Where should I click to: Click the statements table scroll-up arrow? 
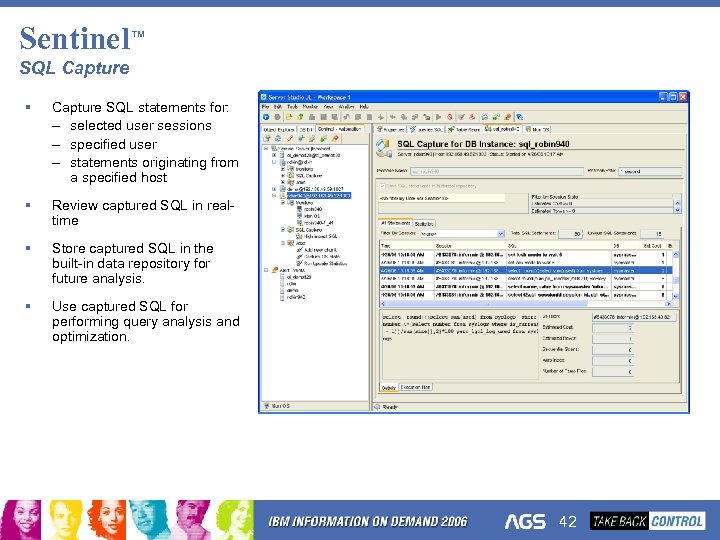click(675, 254)
